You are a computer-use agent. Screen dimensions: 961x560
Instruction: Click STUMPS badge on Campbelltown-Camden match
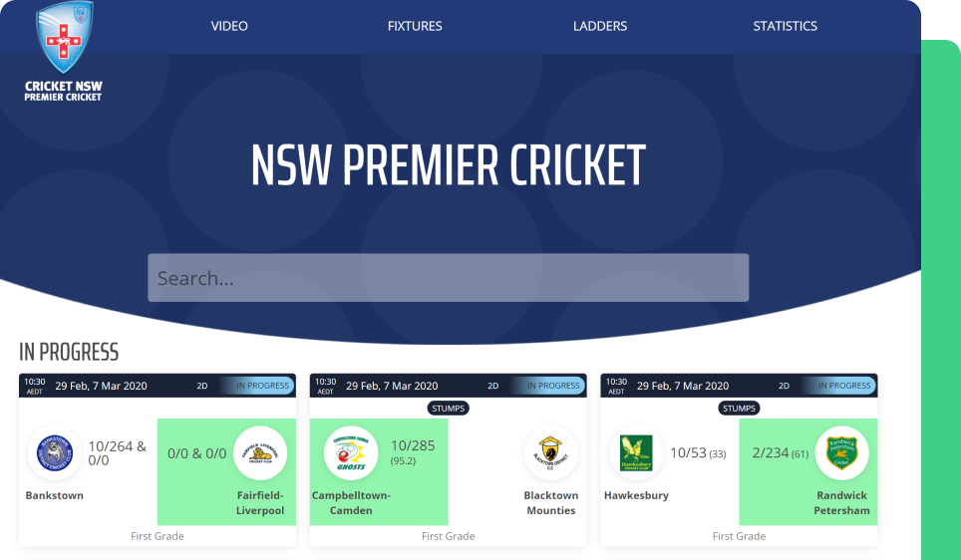pos(448,409)
